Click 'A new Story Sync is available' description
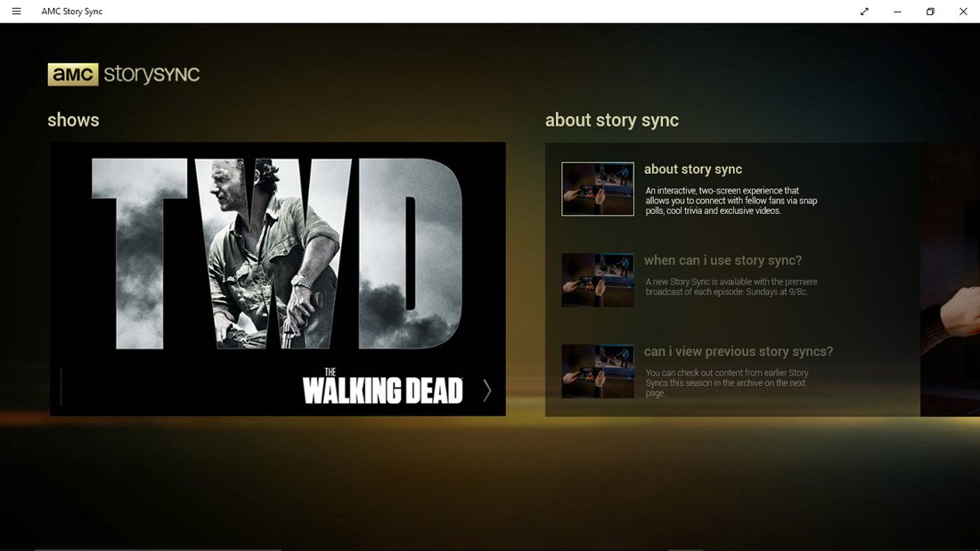980x551 pixels. pos(731,287)
